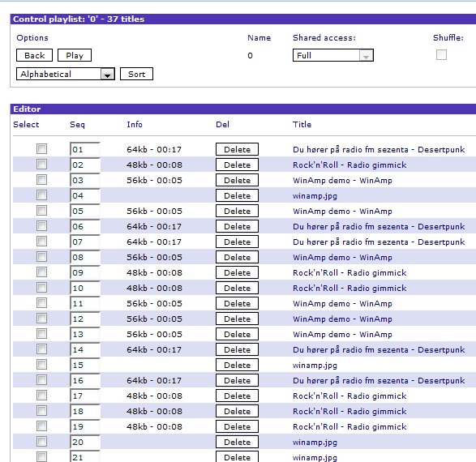Click the Seq field showing 12
The height and width of the screenshot is (462, 476).
point(85,319)
